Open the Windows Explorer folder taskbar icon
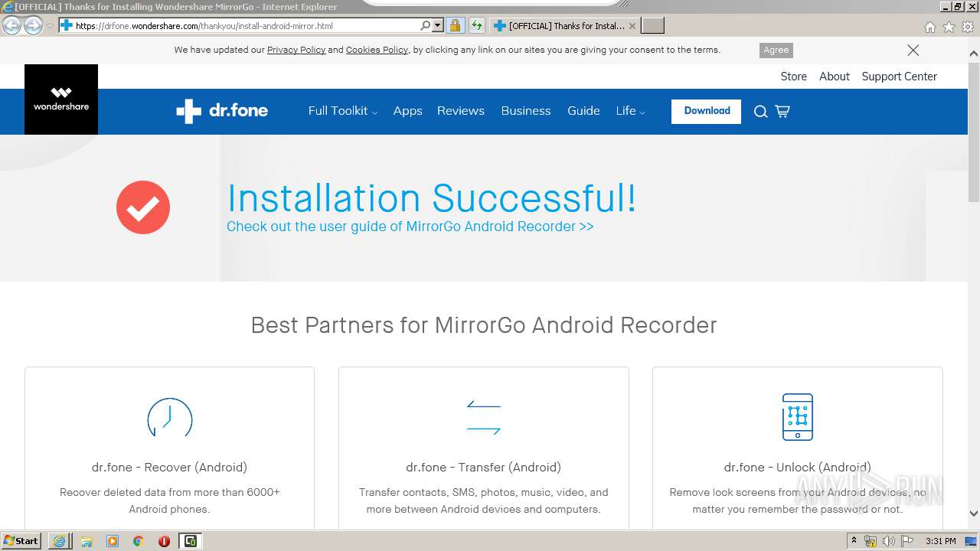 click(x=87, y=541)
